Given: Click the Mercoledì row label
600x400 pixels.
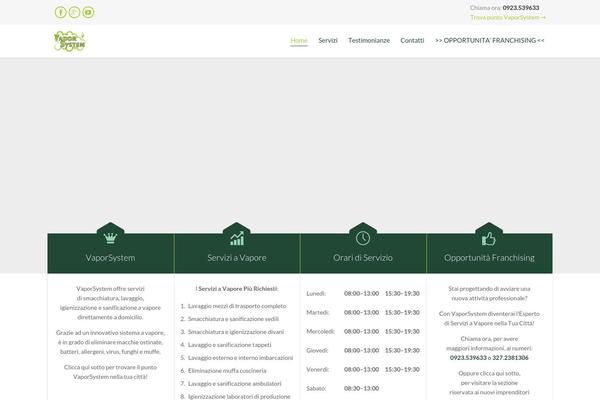Looking at the screenshot, I should pyautogui.click(x=321, y=331).
